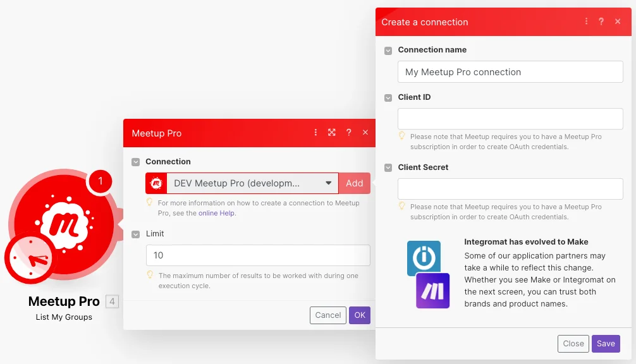Click the 'Meetup Pro' module title label
Screen dimensions: 636x364
click(64, 301)
